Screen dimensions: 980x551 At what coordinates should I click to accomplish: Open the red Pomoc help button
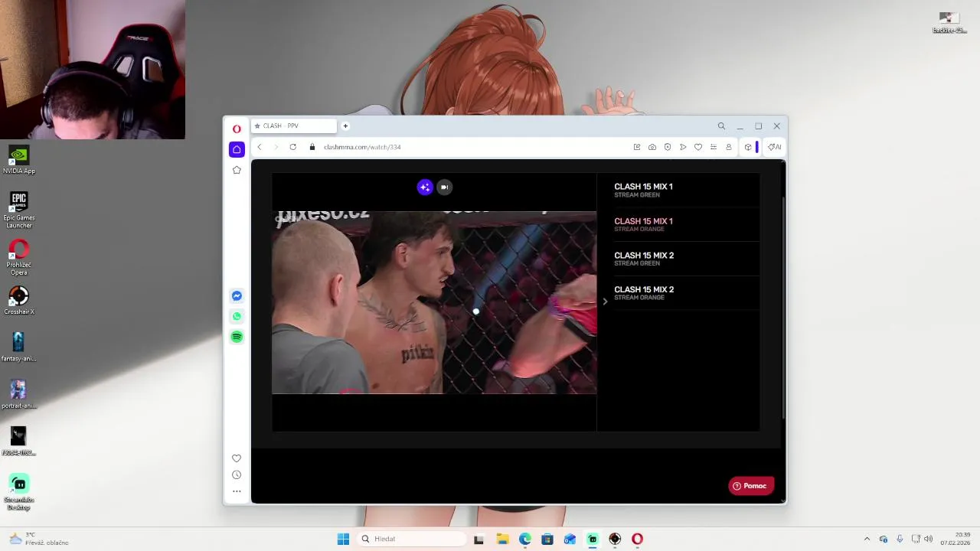[750, 486]
